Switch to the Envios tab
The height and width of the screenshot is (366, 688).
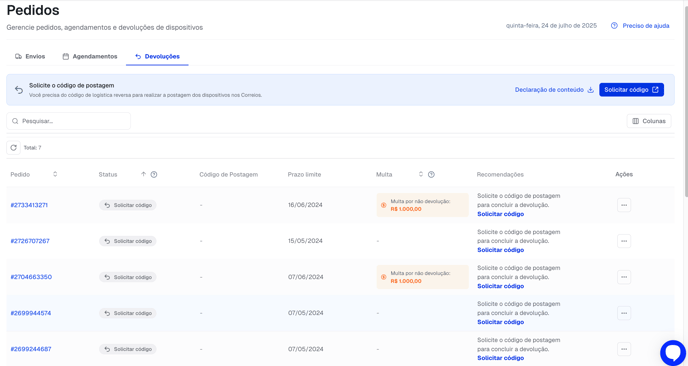tap(30, 57)
